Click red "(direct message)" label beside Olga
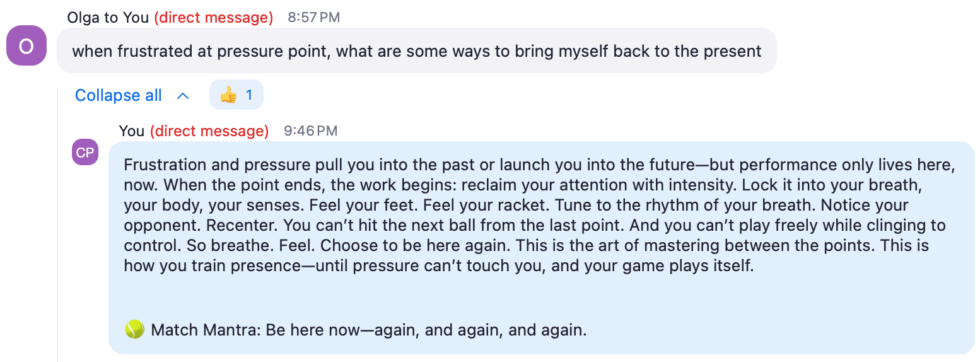 tap(214, 18)
